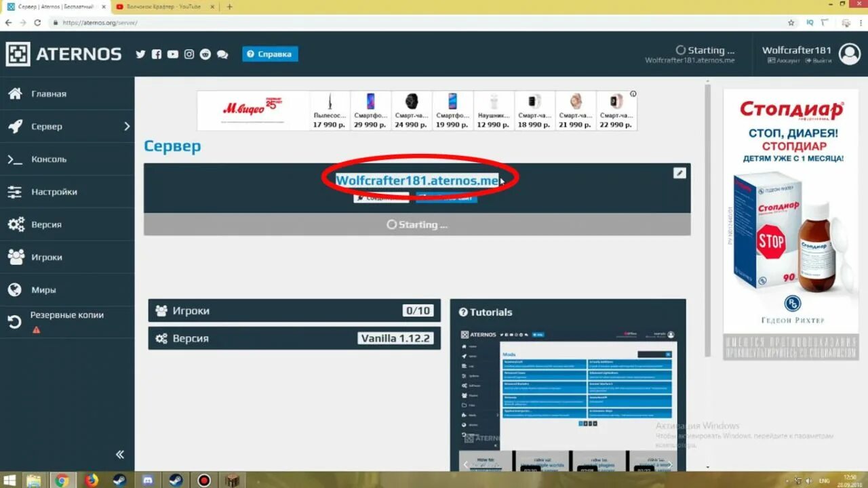The width and height of the screenshot is (868, 488).
Task: Click the recorder icon in taskbar
Action: click(204, 481)
